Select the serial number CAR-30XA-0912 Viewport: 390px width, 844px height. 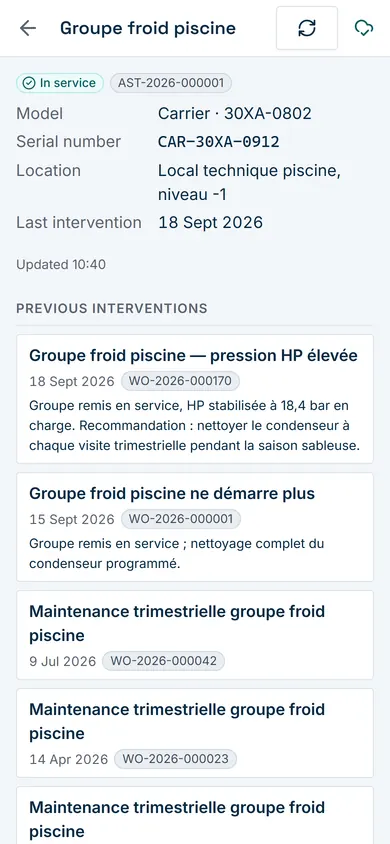(x=219, y=142)
